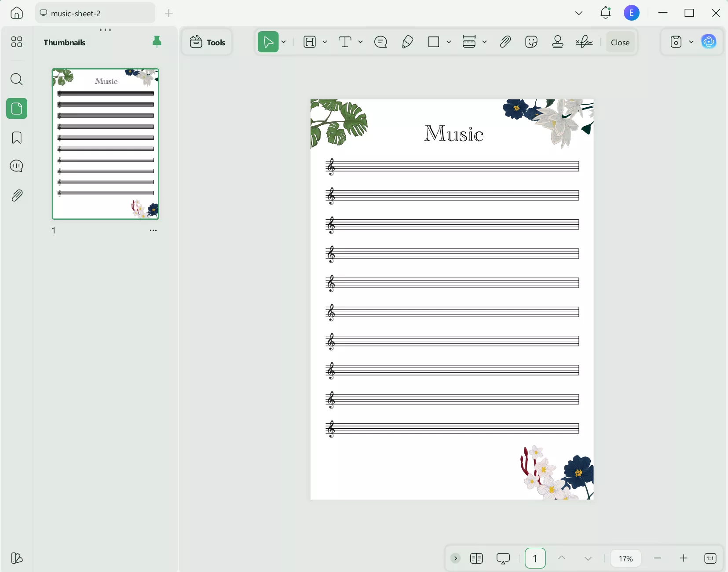728x572 pixels.
Task: Select the pencil drawing tool
Action: [x=408, y=42]
